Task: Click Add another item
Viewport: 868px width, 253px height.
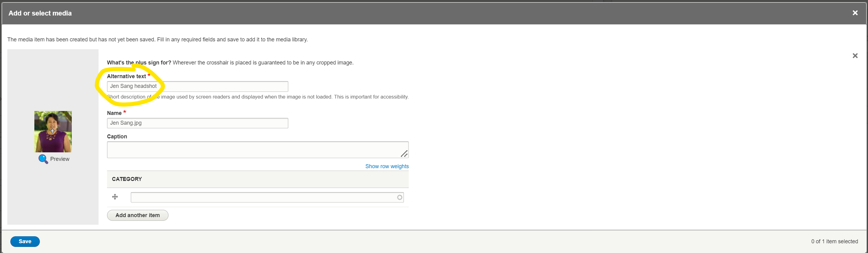Action: (x=137, y=215)
